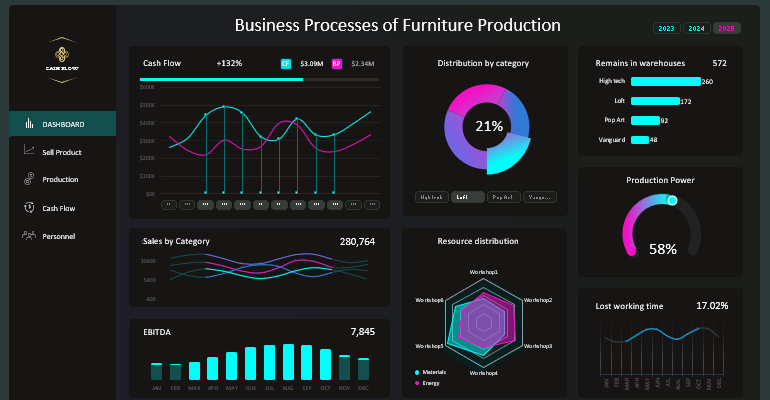Click the cyan Cash Flow progress bar
This screenshot has width=770, height=400.
pyautogui.click(x=220, y=79)
